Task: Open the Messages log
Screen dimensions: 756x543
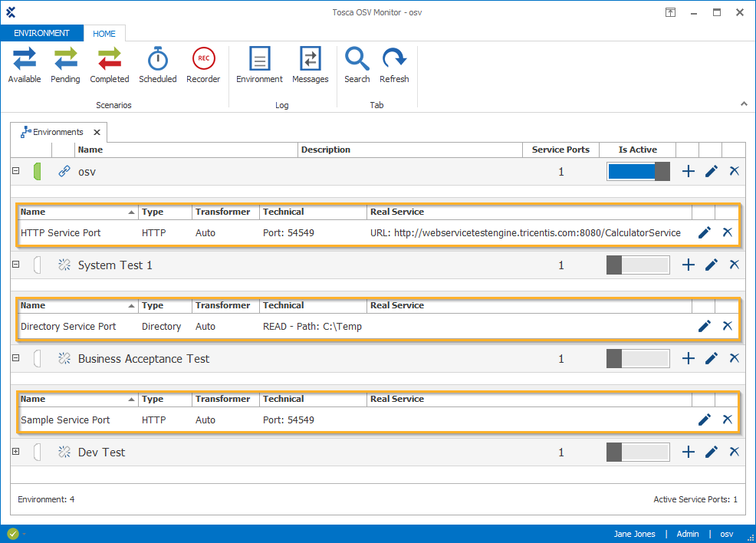Action: tap(310, 65)
